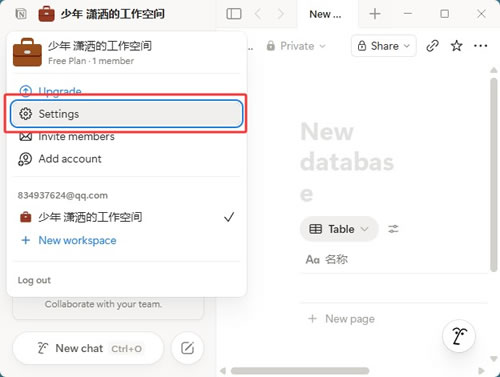Choose Add account menu entry
Viewport: 500px width, 377px height.
(x=126, y=159)
